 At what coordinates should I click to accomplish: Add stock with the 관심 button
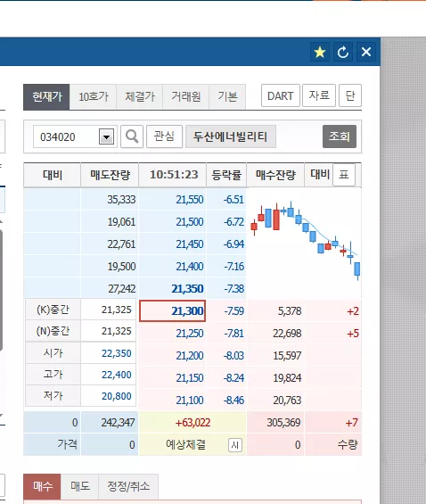(164, 136)
